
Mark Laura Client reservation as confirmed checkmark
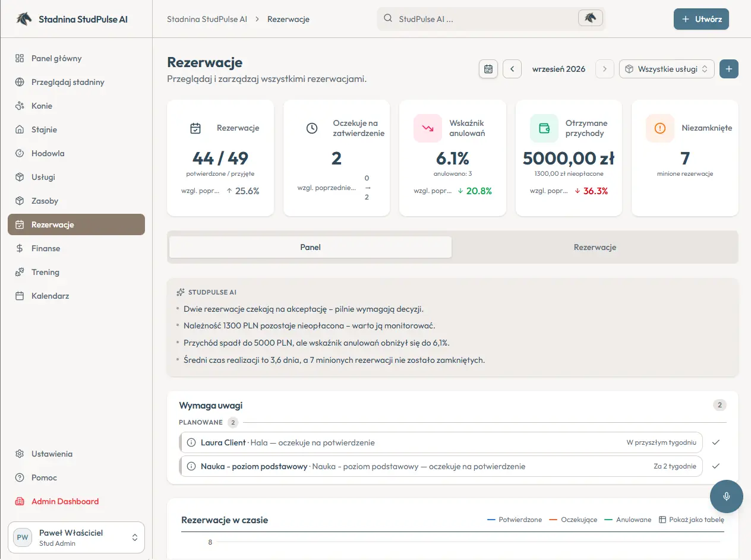coord(716,442)
